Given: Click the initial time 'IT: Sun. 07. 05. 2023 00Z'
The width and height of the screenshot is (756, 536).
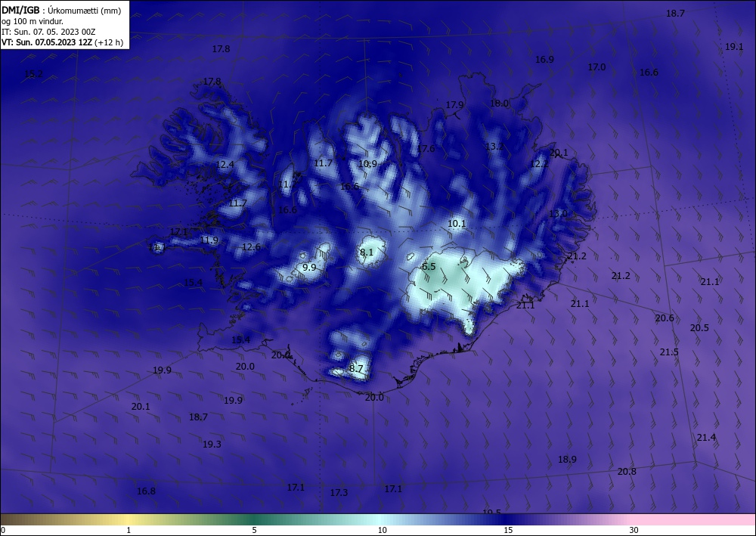Looking at the screenshot, I should point(48,32).
